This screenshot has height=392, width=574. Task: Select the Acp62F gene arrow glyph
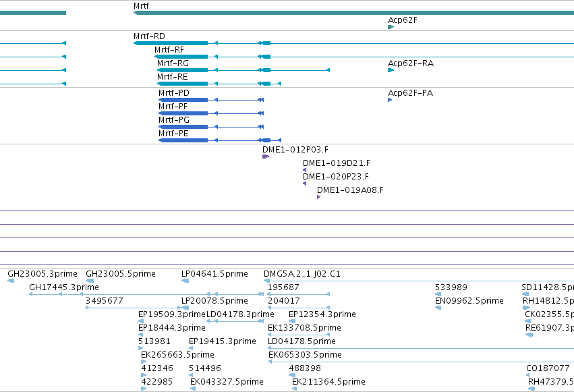tap(391, 27)
